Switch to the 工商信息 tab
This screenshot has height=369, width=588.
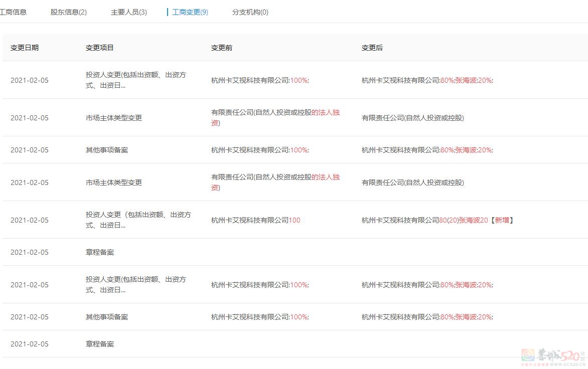[14, 12]
